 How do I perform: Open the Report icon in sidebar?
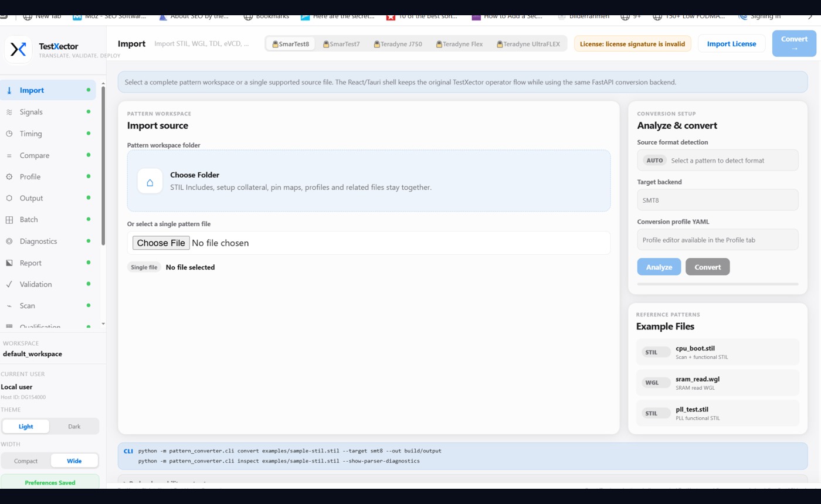coord(9,263)
